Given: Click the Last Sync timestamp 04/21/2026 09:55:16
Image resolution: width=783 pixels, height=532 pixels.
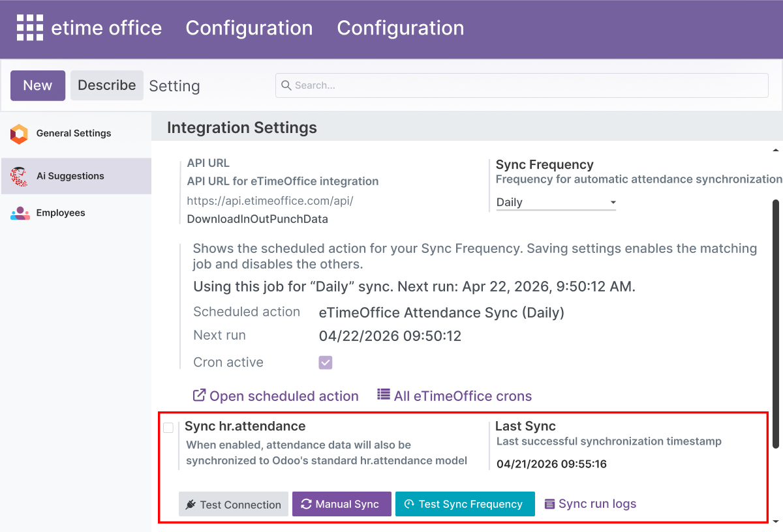Looking at the screenshot, I should pos(552,464).
